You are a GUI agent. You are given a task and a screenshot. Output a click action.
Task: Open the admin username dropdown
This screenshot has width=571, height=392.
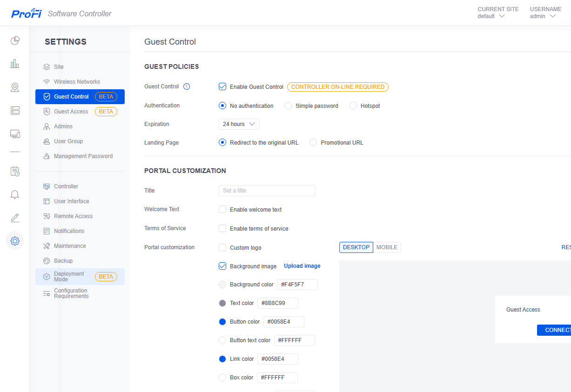543,16
